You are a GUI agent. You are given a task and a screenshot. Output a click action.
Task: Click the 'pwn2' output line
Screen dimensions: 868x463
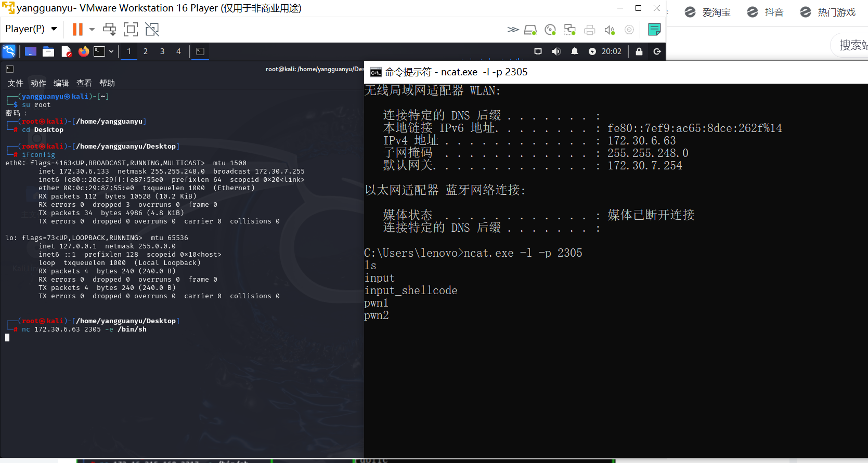377,315
